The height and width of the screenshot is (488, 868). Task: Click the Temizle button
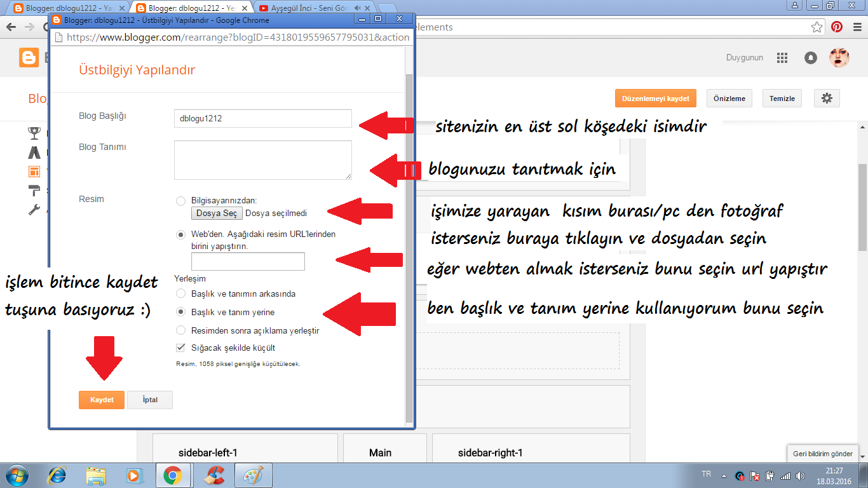782,98
